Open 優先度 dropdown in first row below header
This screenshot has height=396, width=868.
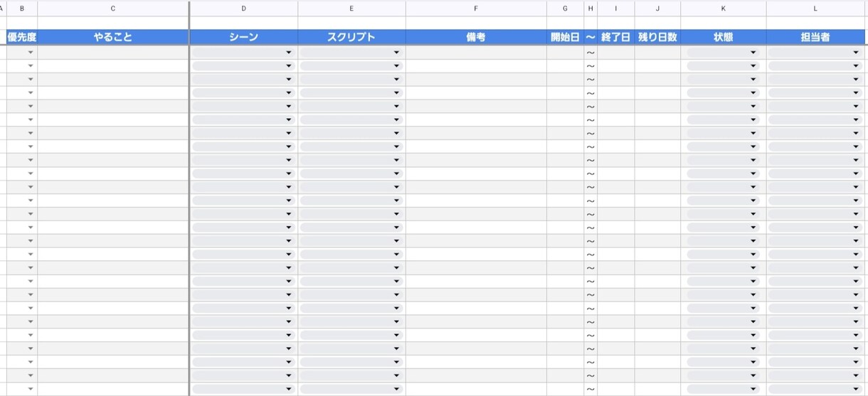(31, 53)
